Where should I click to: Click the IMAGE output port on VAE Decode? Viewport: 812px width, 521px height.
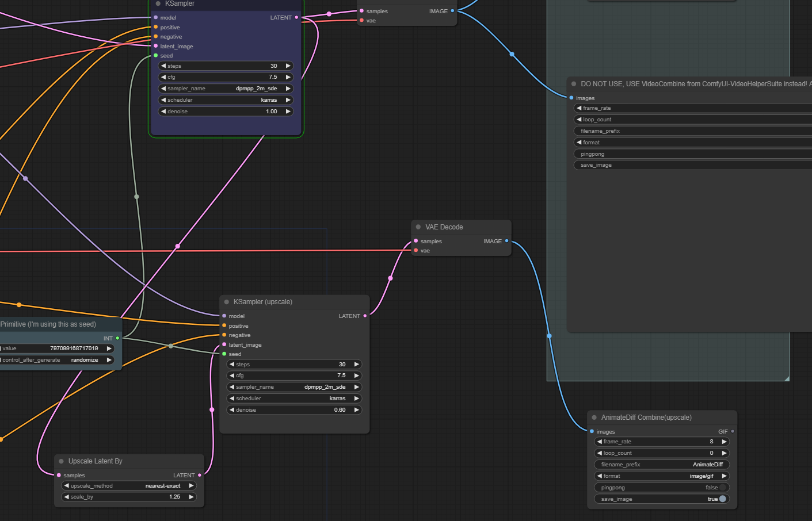506,241
